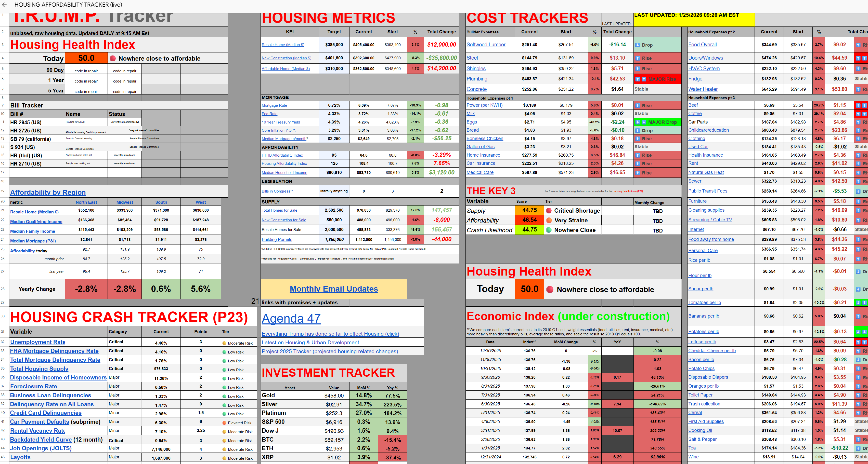The height and width of the screenshot is (464, 868).
Task: Open the Agenda 47 link
Action: pos(291,318)
